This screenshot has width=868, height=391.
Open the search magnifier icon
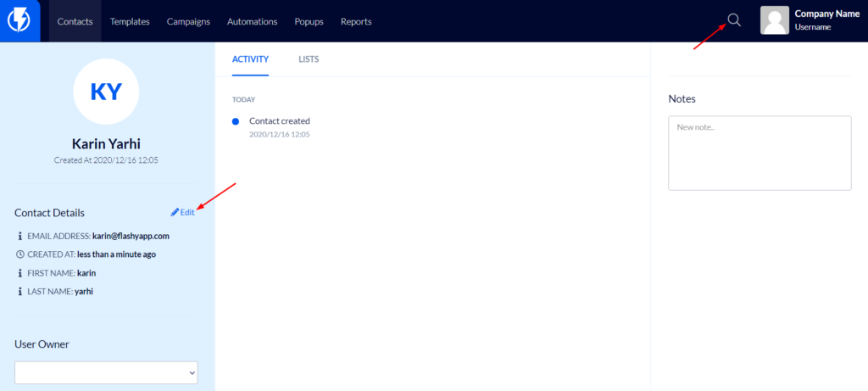(734, 20)
